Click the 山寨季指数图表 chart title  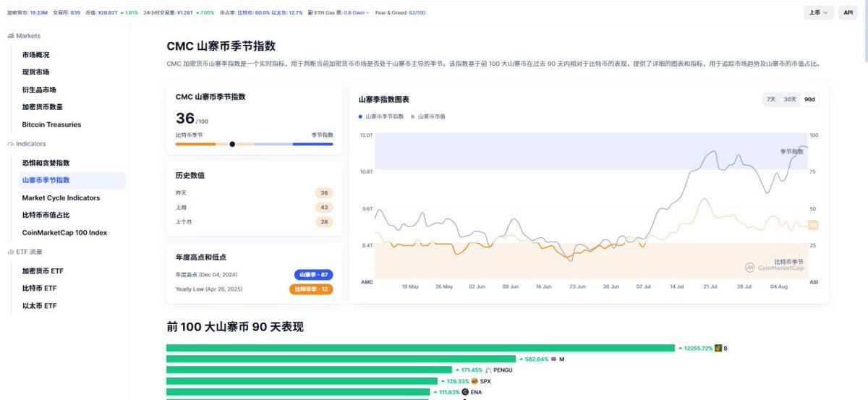point(383,99)
